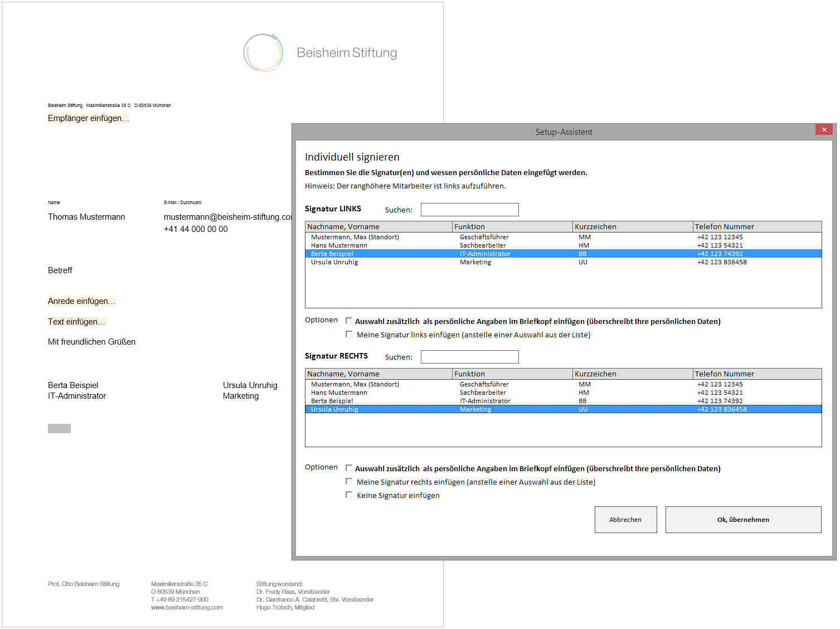
Task: Click Geschäftsführer cell in left list
Action: 484,237
